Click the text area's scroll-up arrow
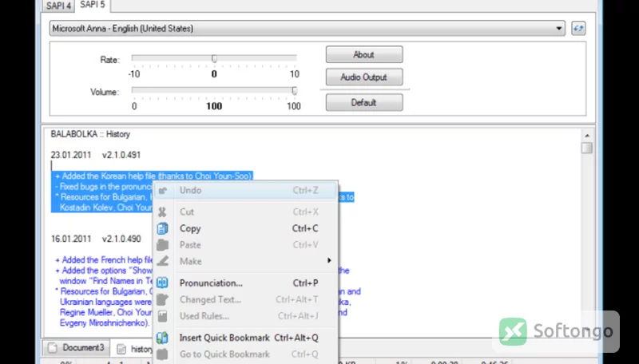The height and width of the screenshot is (364, 639). point(587,135)
